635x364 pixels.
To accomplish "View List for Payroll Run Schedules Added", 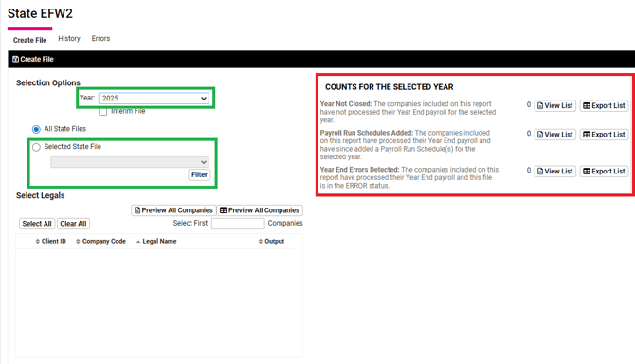I will [x=554, y=135].
